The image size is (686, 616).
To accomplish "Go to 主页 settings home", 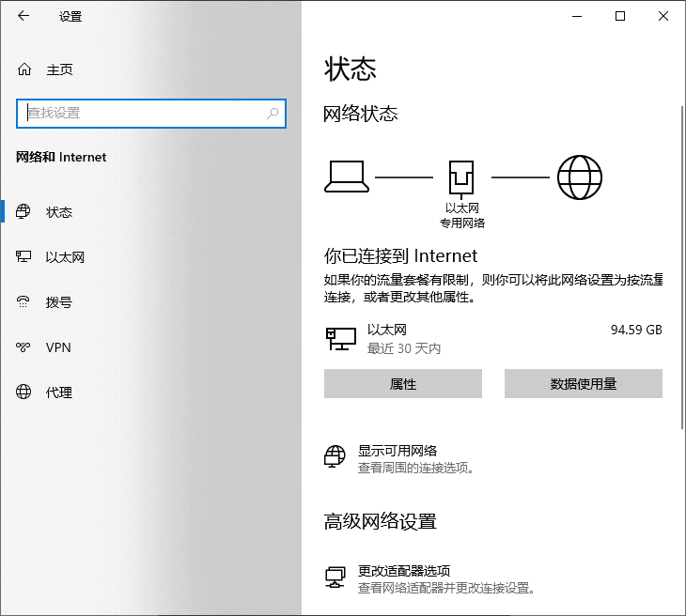I will click(x=59, y=69).
